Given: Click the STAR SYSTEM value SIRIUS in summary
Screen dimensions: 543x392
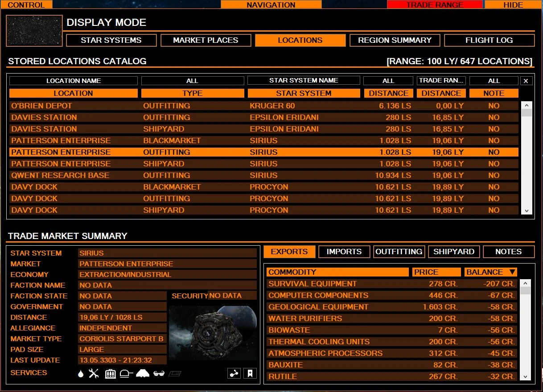Looking at the screenshot, I should [167, 253].
